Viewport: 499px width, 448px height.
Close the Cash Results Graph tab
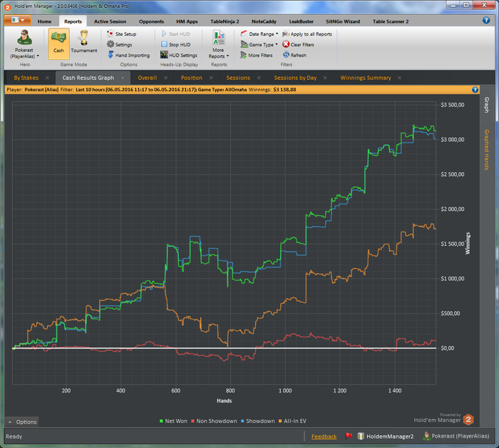point(123,78)
